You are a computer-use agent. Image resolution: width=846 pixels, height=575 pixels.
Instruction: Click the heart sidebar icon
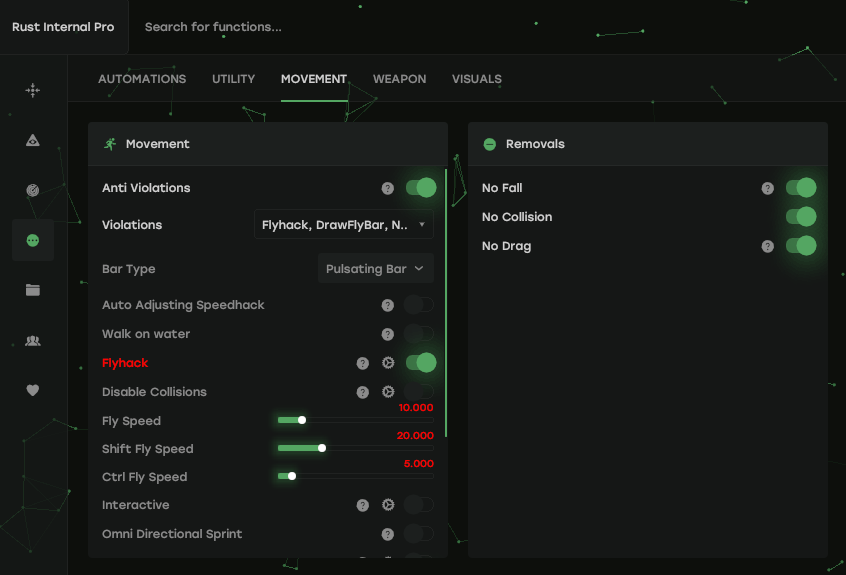pyautogui.click(x=32, y=390)
